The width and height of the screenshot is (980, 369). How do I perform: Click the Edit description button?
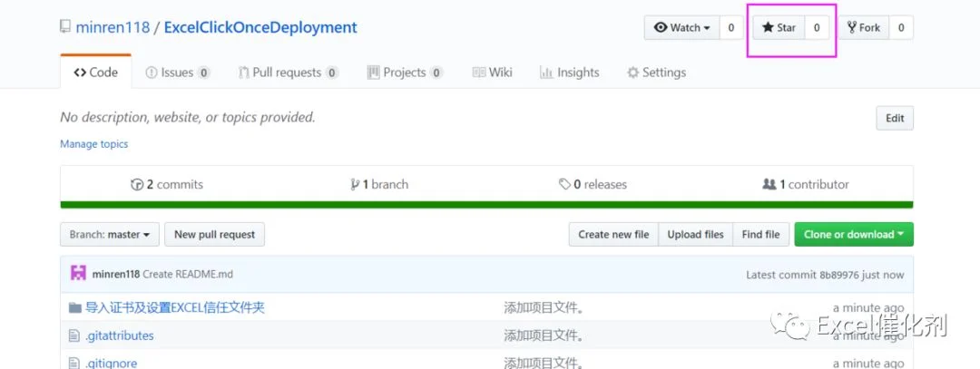coord(895,118)
